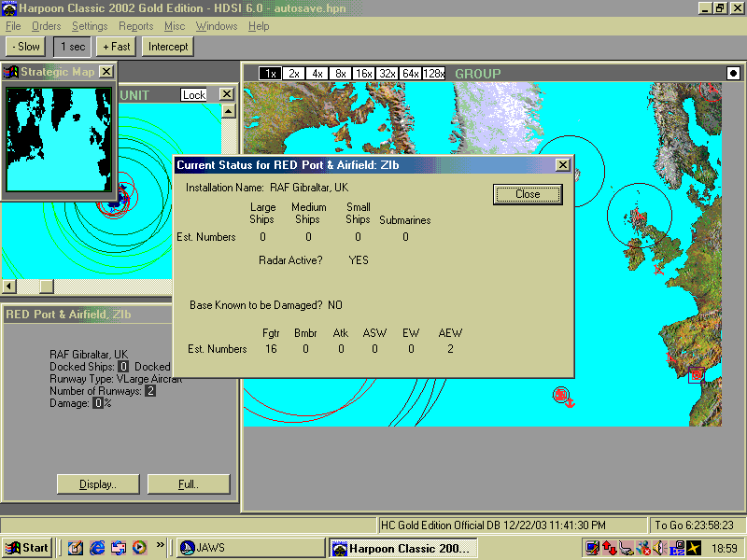The image size is (747, 560).
Task: Click Radar Active YES value
Action: (359, 260)
